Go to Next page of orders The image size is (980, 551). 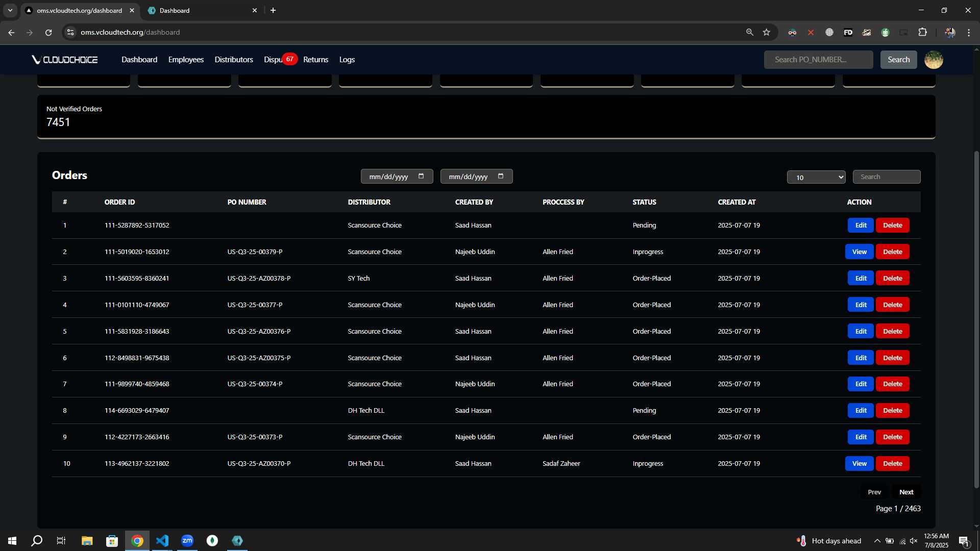click(906, 492)
